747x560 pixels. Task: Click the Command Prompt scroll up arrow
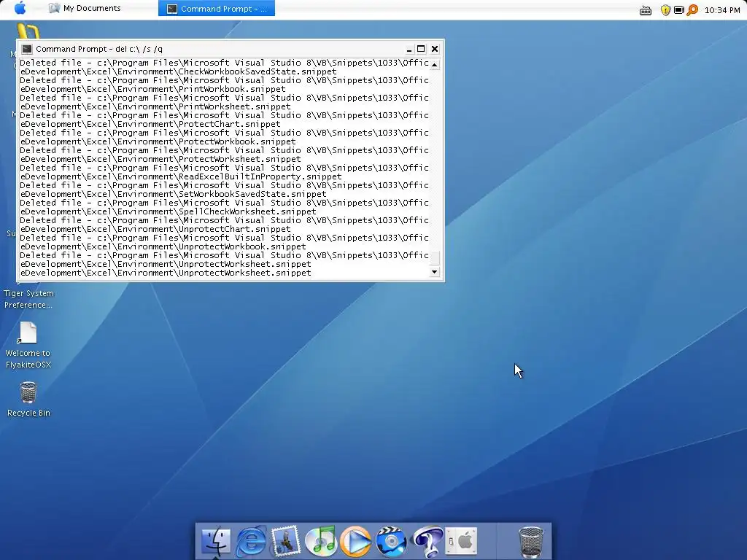[x=435, y=64]
